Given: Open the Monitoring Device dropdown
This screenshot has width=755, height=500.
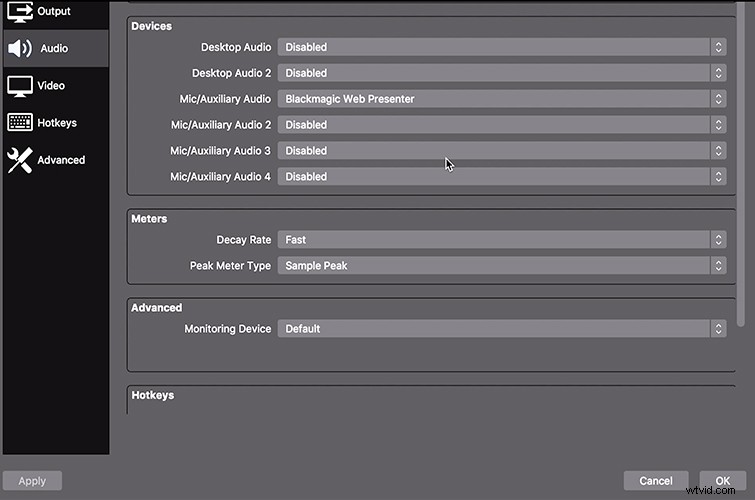Looking at the screenshot, I should pyautogui.click(x=502, y=329).
